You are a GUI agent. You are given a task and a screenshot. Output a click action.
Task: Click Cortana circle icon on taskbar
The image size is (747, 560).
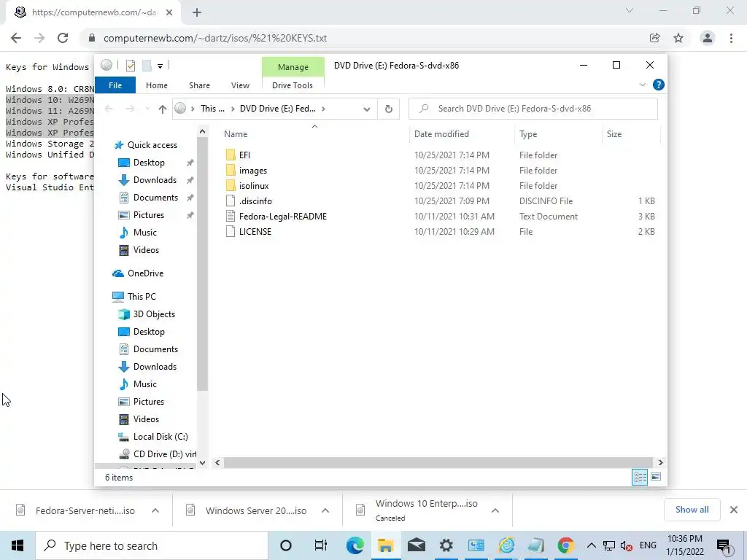click(286, 545)
